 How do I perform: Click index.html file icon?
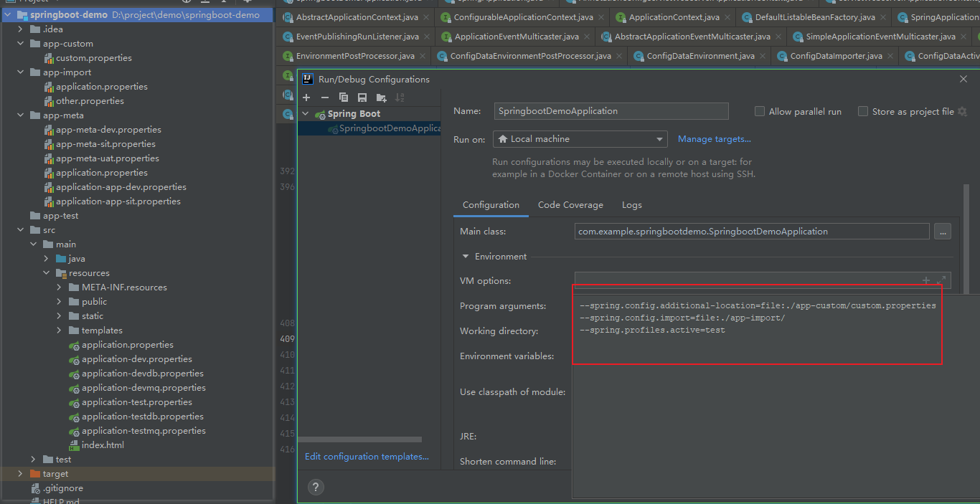(x=74, y=445)
